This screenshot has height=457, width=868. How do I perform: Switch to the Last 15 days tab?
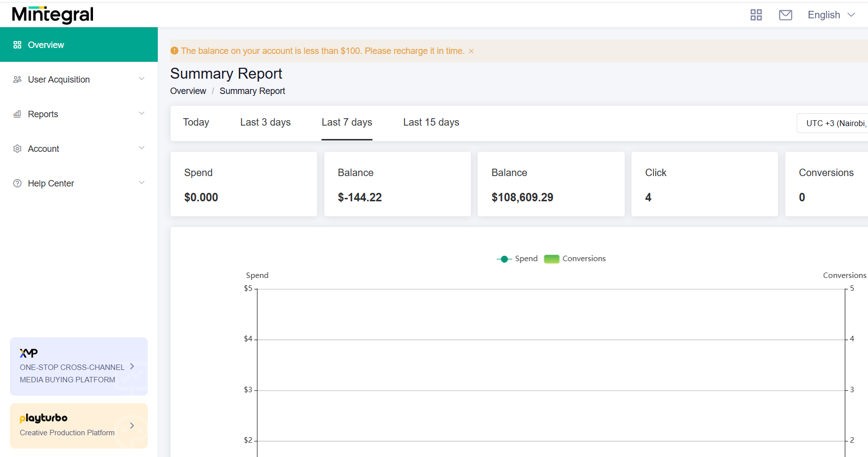coord(431,122)
